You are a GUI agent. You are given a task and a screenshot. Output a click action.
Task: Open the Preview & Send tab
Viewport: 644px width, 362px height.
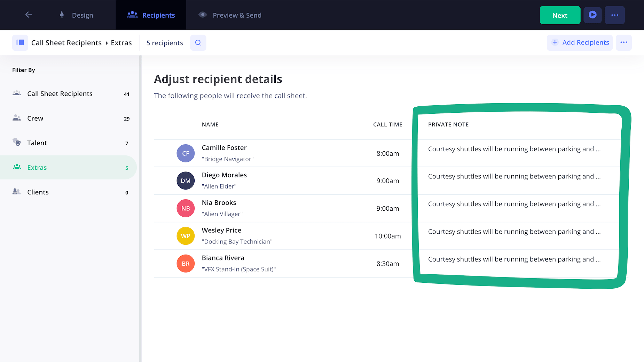(x=230, y=15)
